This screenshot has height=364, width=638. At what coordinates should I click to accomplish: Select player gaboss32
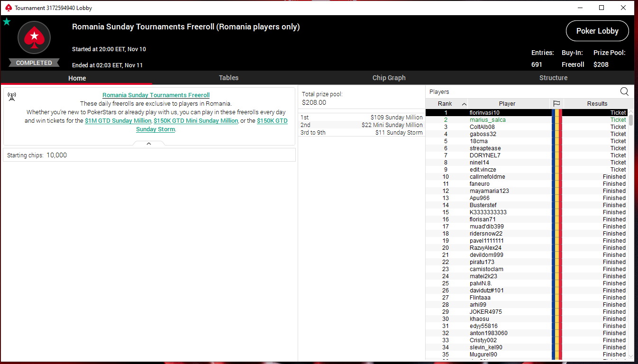point(527,134)
